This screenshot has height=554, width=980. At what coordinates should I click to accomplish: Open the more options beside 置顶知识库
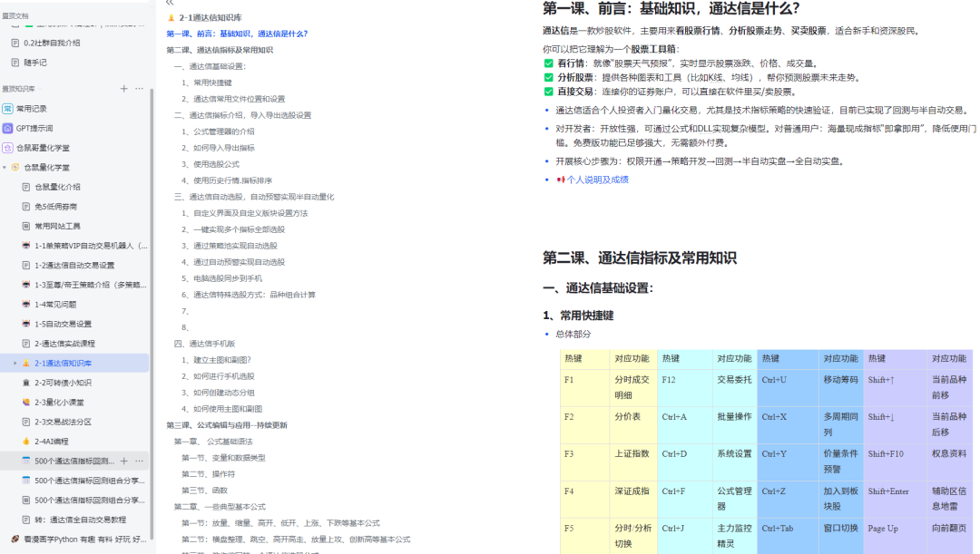click(x=140, y=89)
